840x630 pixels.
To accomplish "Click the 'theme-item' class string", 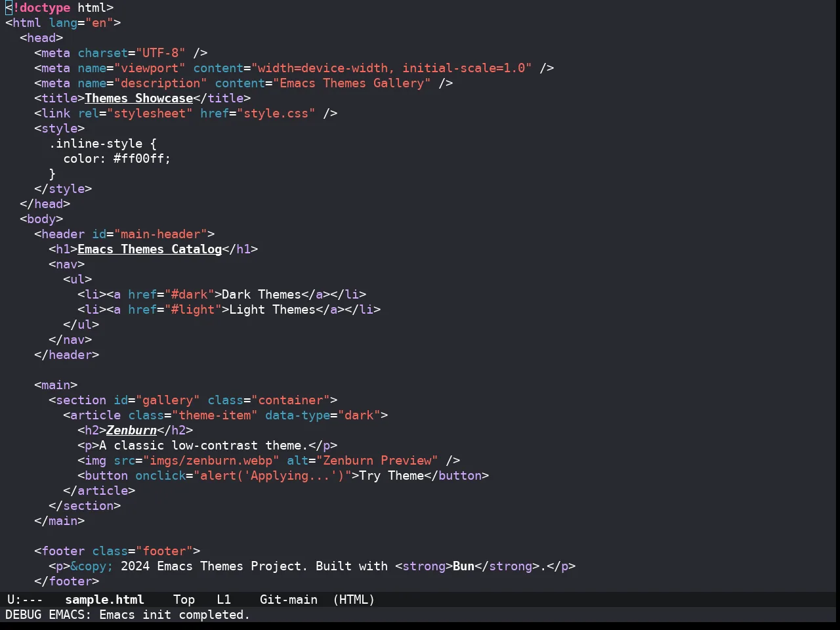I will click(215, 415).
